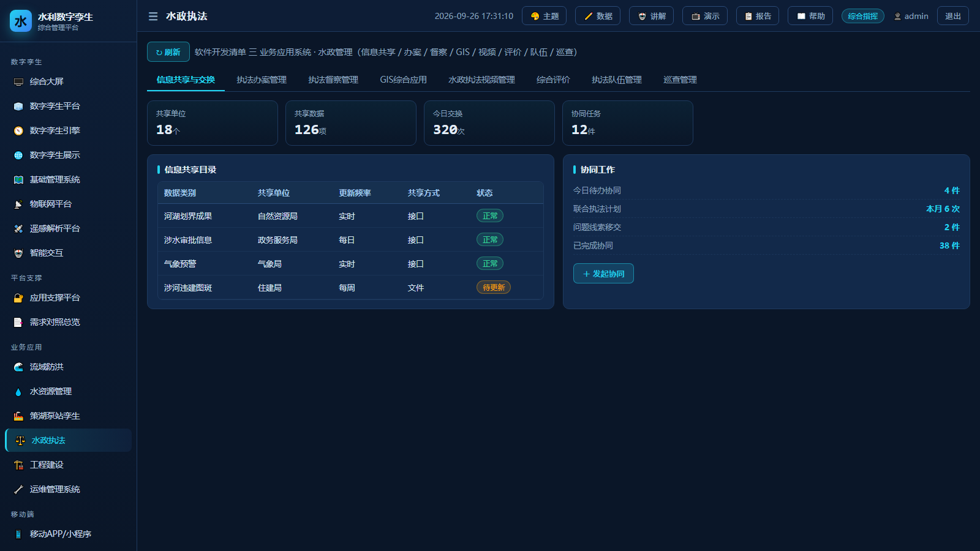The image size is (980, 551).
Task: Select the 水政执法 sidebar item
Action: (x=69, y=440)
